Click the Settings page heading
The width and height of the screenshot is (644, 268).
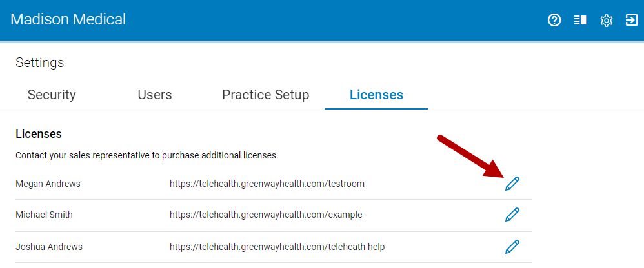pos(40,62)
